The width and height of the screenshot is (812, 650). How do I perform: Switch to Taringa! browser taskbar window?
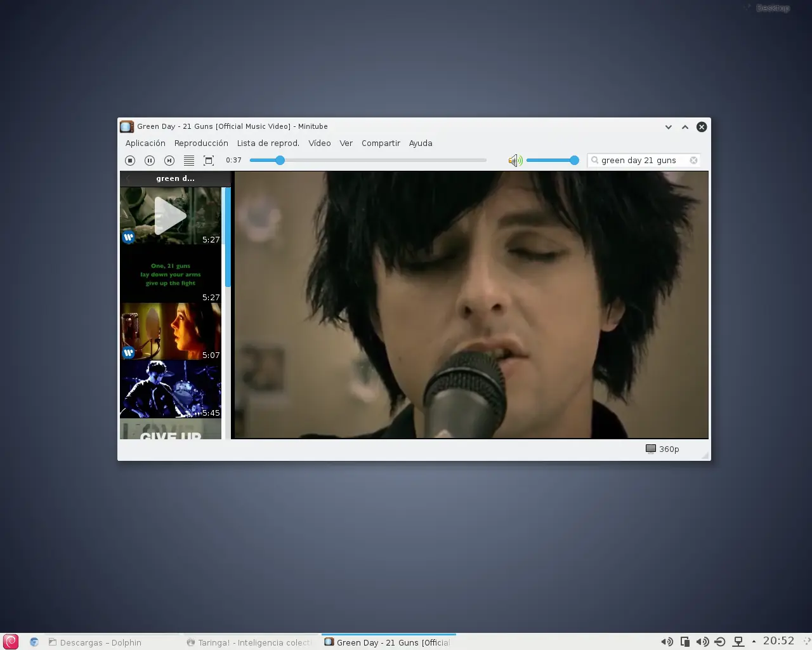click(249, 642)
